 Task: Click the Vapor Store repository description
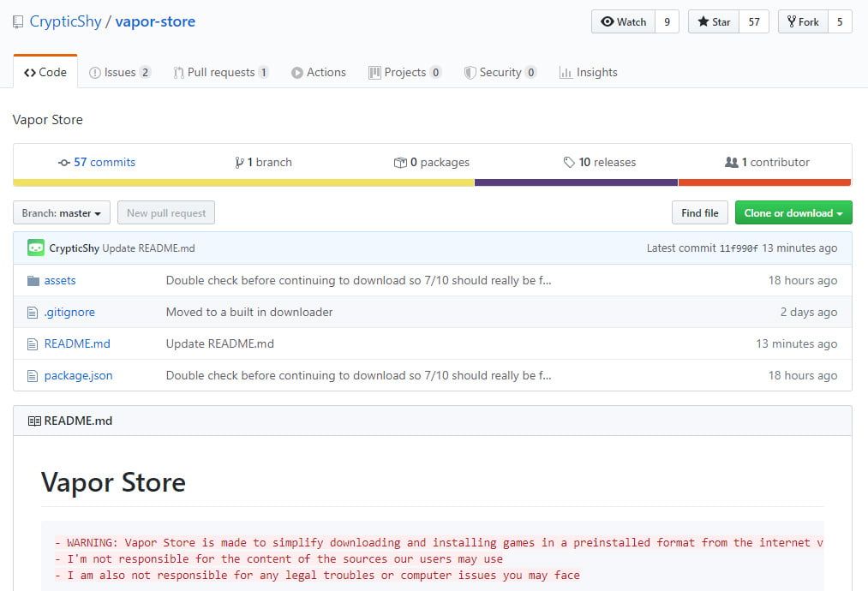(x=48, y=120)
